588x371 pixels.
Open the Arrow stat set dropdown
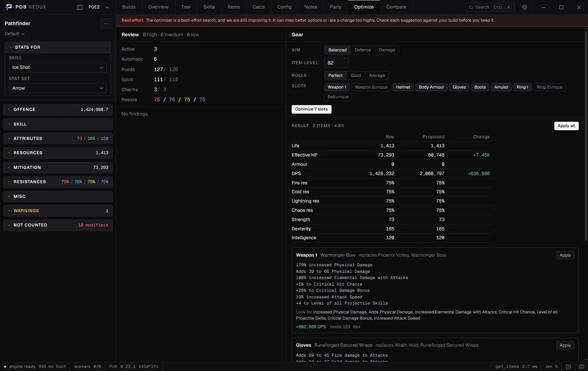click(x=58, y=88)
